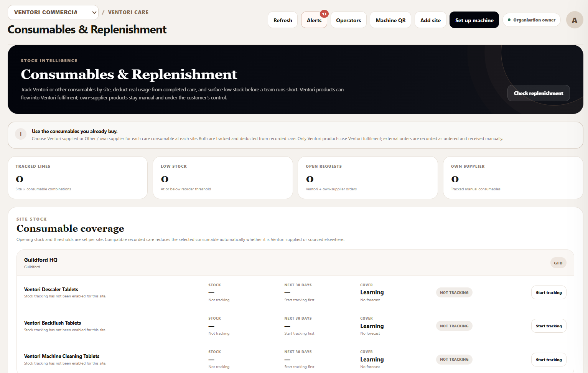Viewport: 588px width, 373px height.
Task: Open the user avatar menu
Action: (x=575, y=20)
